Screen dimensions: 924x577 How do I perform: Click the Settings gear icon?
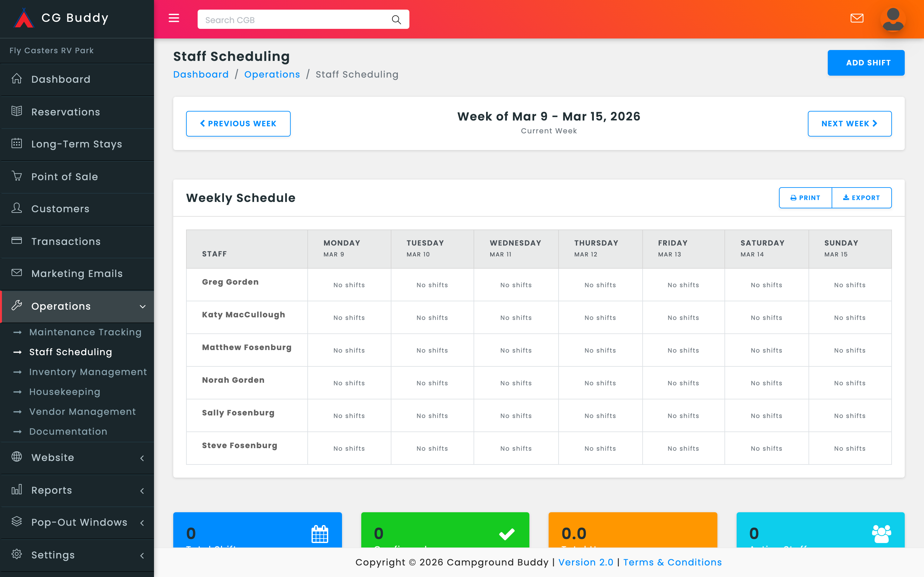[17, 555]
